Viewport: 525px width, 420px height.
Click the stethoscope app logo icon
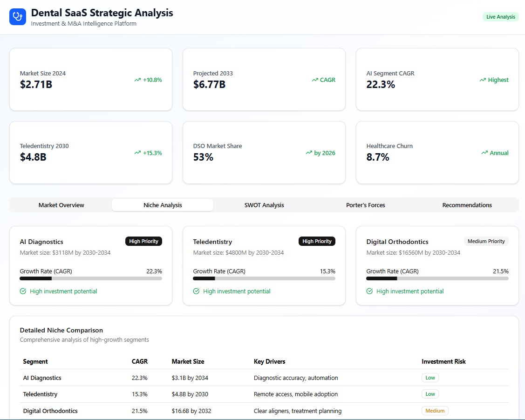tap(18, 17)
